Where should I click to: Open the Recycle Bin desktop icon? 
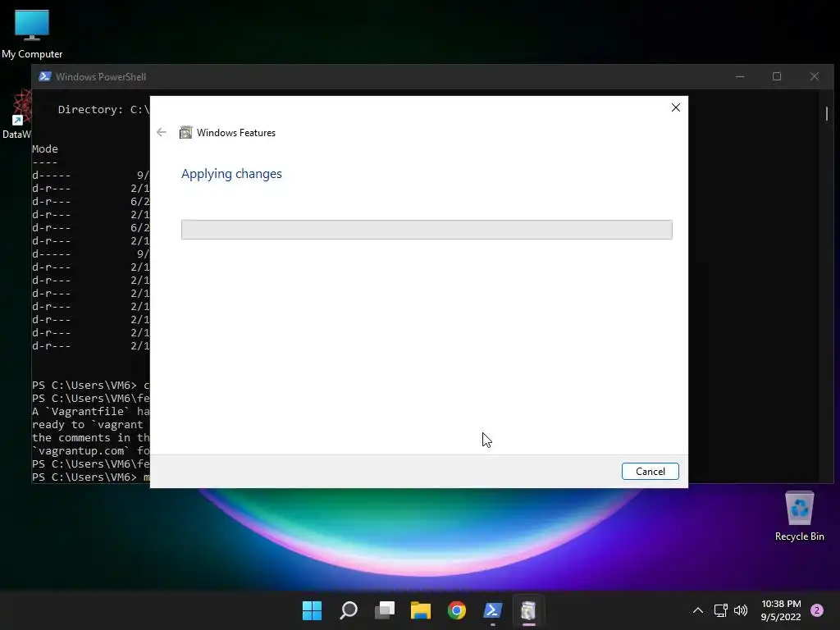pyautogui.click(x=799, y=517)
